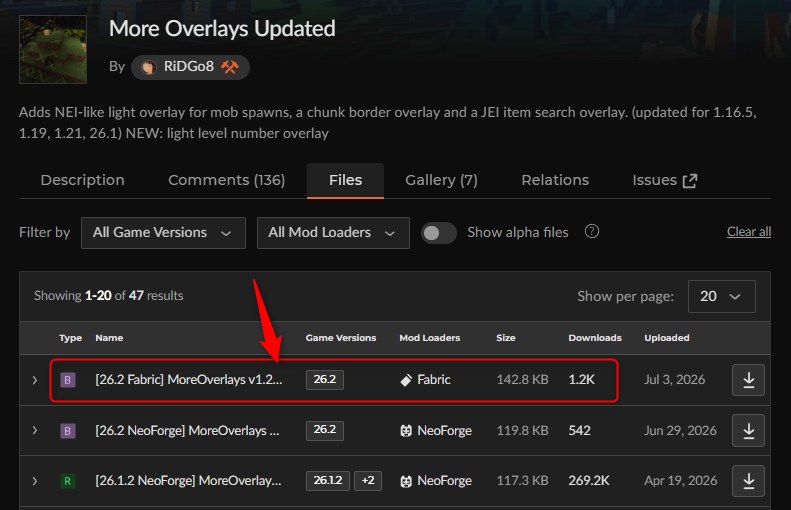Click the Game Versions column header
The width and height of the screenshot is (791, 510).
(341, 338)
